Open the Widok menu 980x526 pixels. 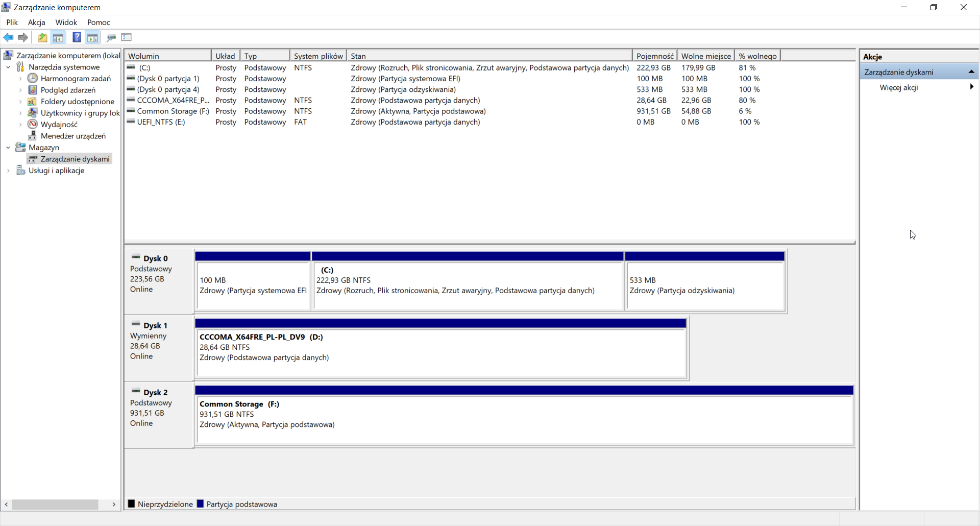pyautogui.click(x=66, y=22)
